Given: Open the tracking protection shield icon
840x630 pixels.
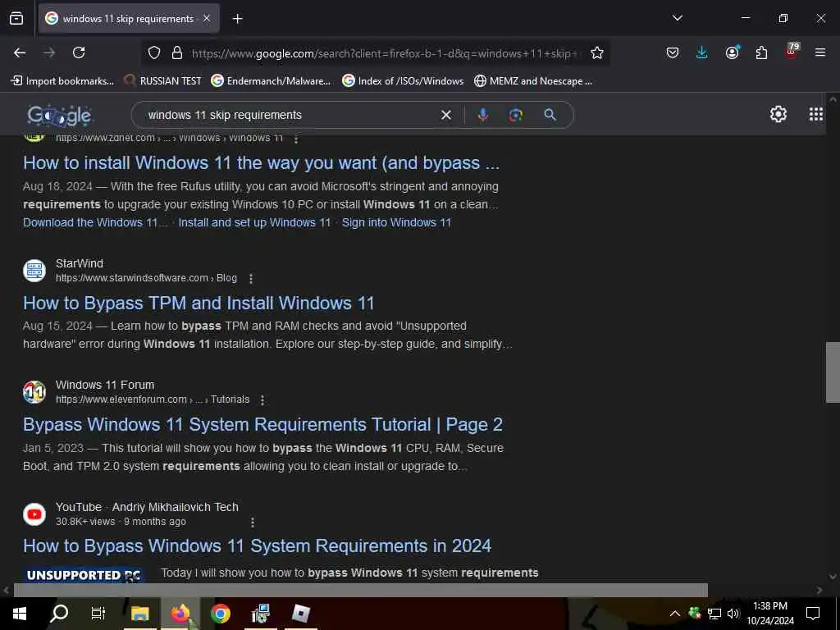Looking at the screenshot, I should [x=154, y=52].
